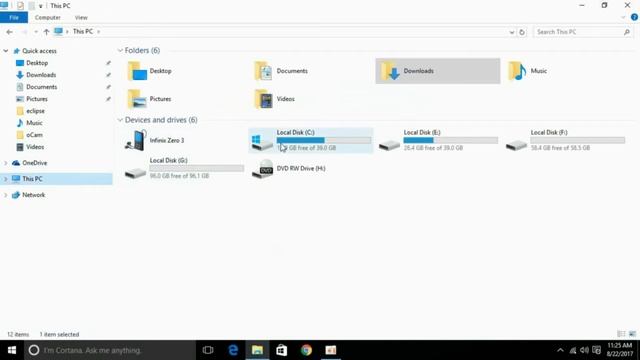Click This PC in address breadcrumb

pyautogui.click(x=83, y=31)
